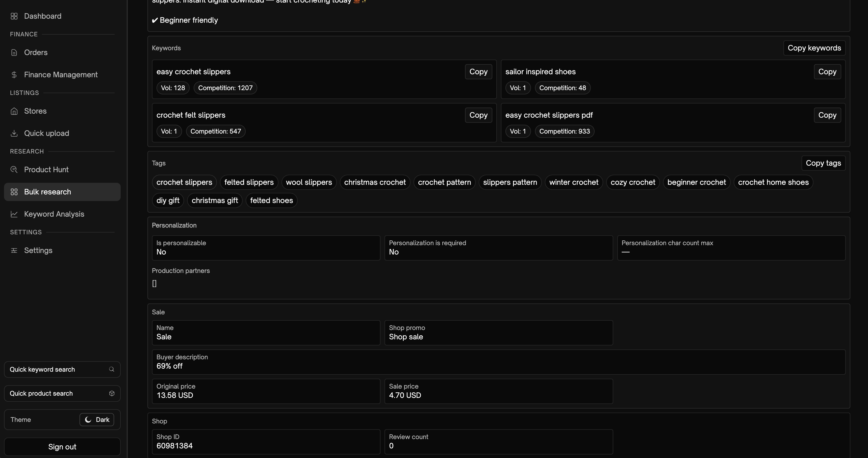Open Keyword Analysis chart icon
The image size is (868, 458).
(14, 214)
